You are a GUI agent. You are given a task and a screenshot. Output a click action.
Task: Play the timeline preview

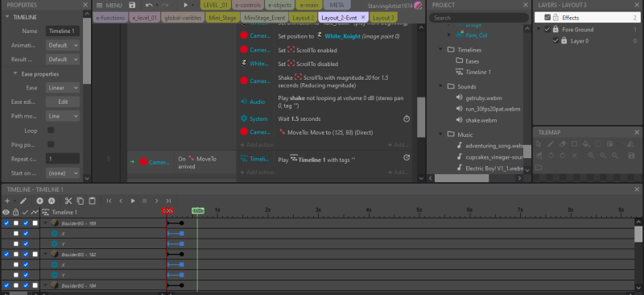click(133, 201)
